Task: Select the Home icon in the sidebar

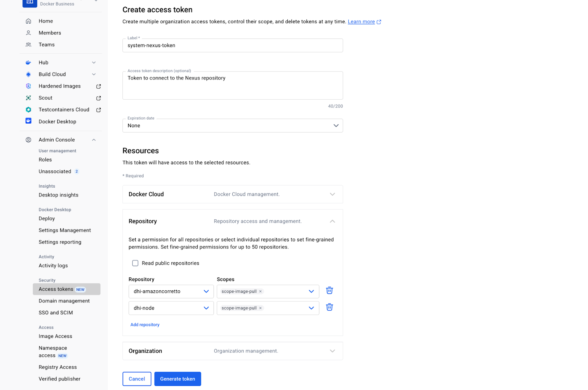Action: pos(29,21)
